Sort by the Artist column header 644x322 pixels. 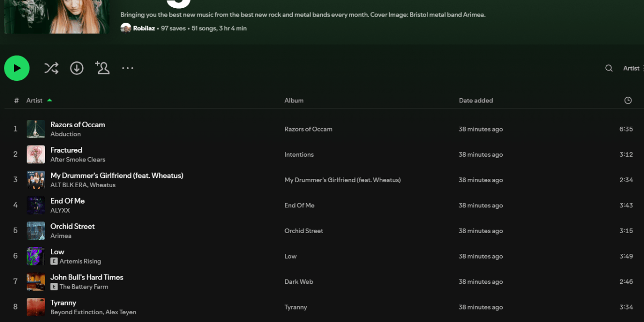34,101
